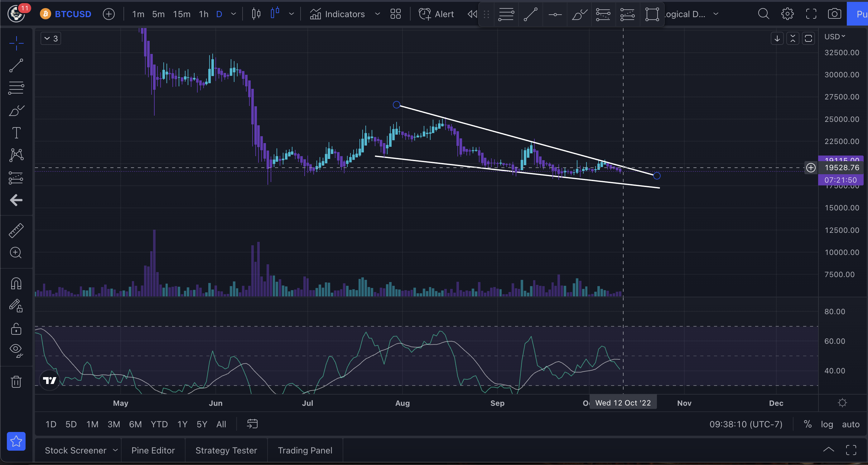This screenshot has width=868, height=465.
Task: Select the 1D date range
Action: coord(51,424)
